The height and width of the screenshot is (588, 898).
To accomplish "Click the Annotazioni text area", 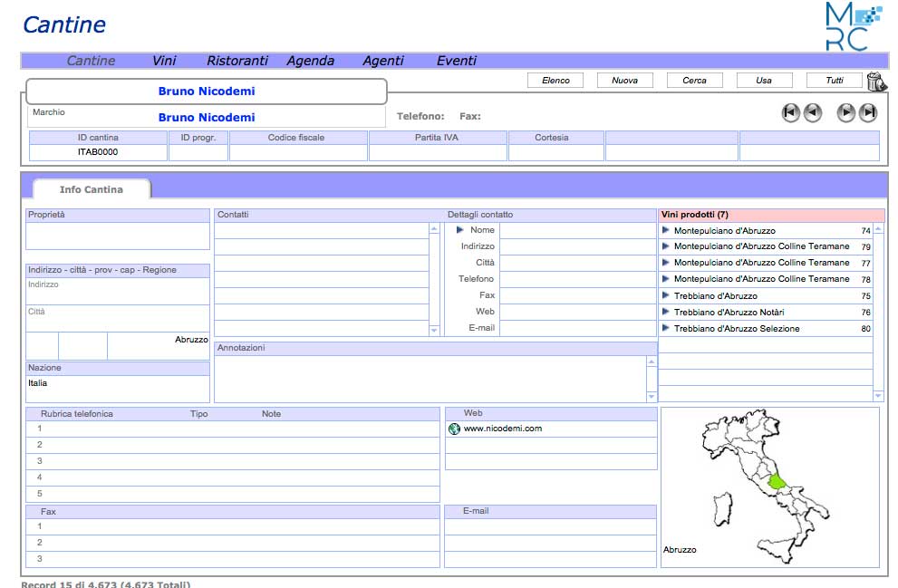I will pyautogui.click(x=430, y=379).
